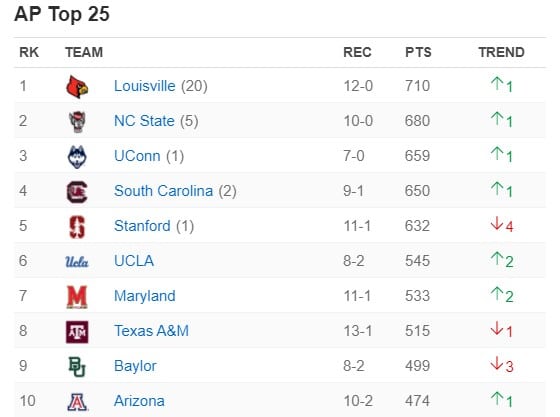Click the Texas A&M logo
The height and width of the screenshot is (417, 560).
coord(77,332)
